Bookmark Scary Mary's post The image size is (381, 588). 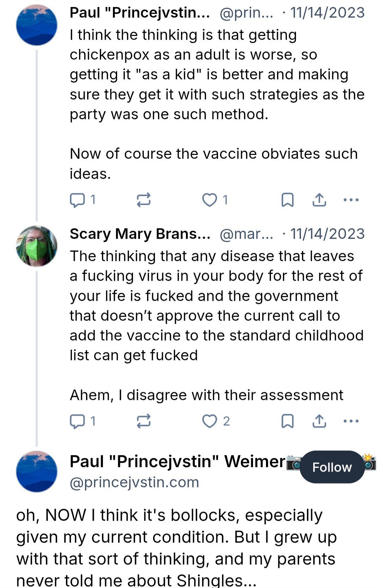tap(287, 421)
